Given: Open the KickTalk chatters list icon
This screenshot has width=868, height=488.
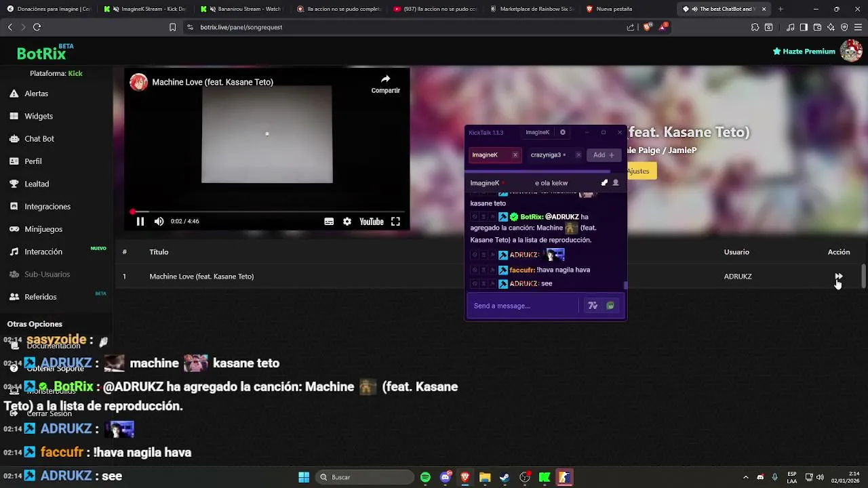Looking at the screenshot, I should 616,183.
